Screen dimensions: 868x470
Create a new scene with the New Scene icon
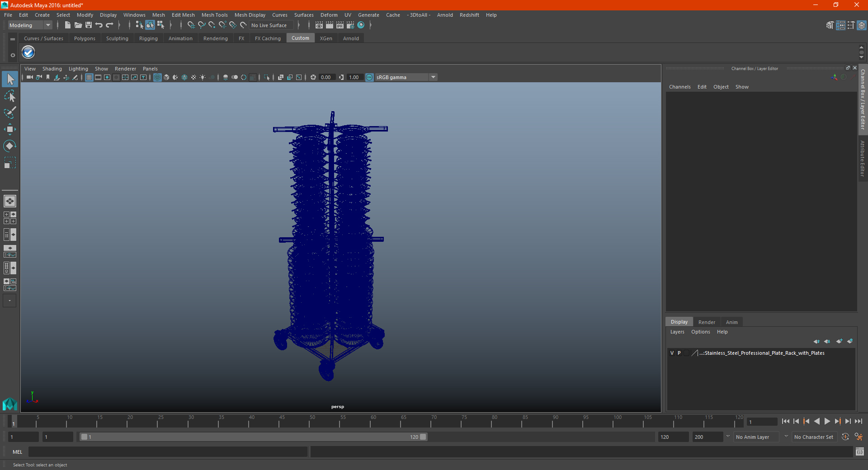point(67,25)
